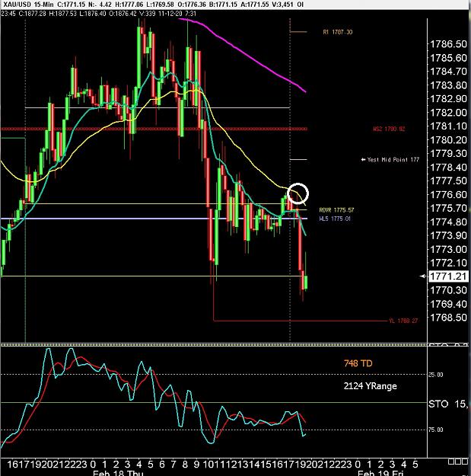This screenshot has width=471, height=476.
Task: Click the 75.00 stochastic level label
Action: coord(436,430)
